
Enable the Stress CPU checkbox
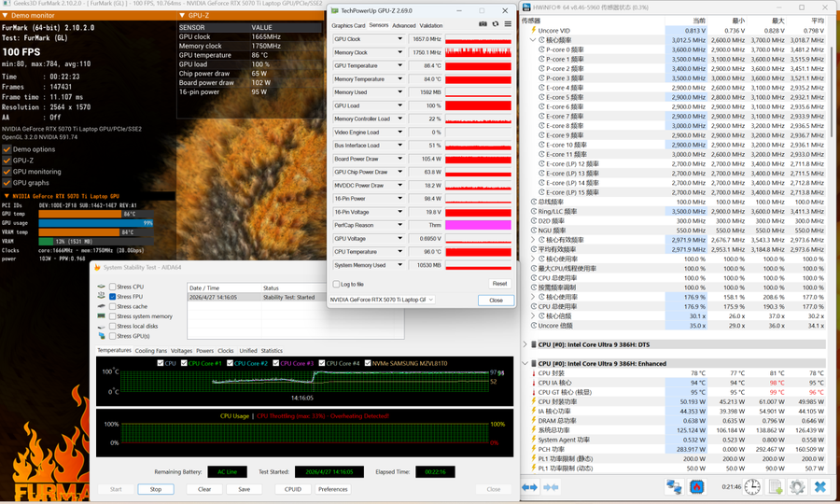(113, 287)
